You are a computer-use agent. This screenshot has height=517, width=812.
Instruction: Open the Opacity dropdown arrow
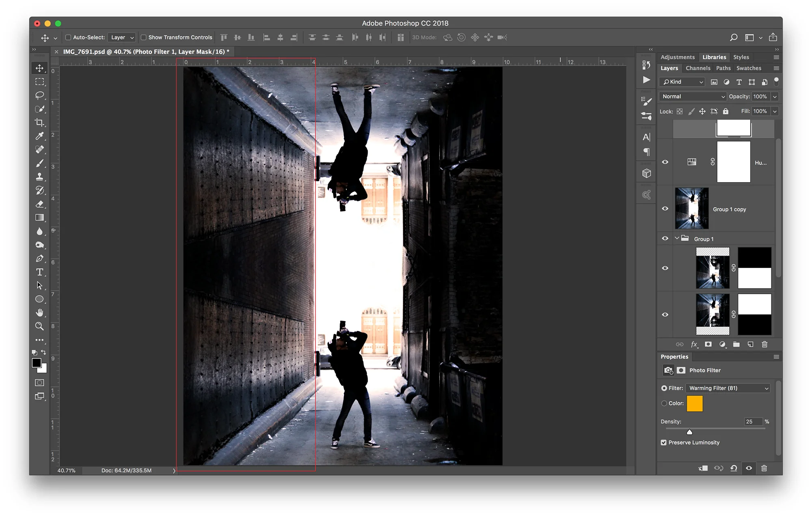775,97
